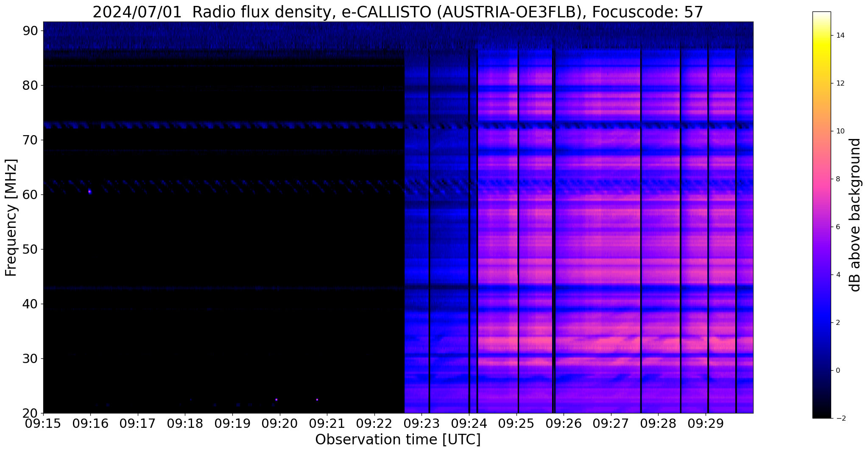Click the colorbar tick label 4
The image size is (868, 452).
pyautogui.click(x=837, y=275)
